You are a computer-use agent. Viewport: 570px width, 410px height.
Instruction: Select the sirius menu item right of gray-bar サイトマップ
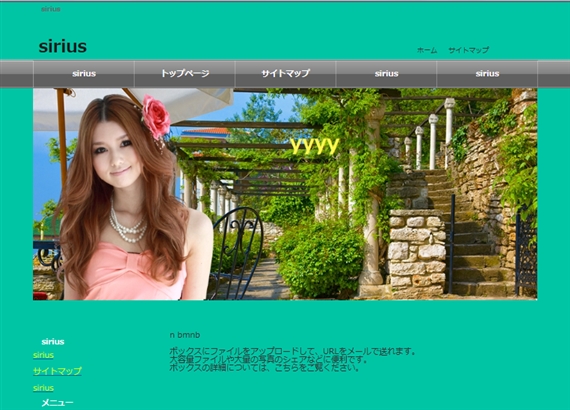coord(386,73)
